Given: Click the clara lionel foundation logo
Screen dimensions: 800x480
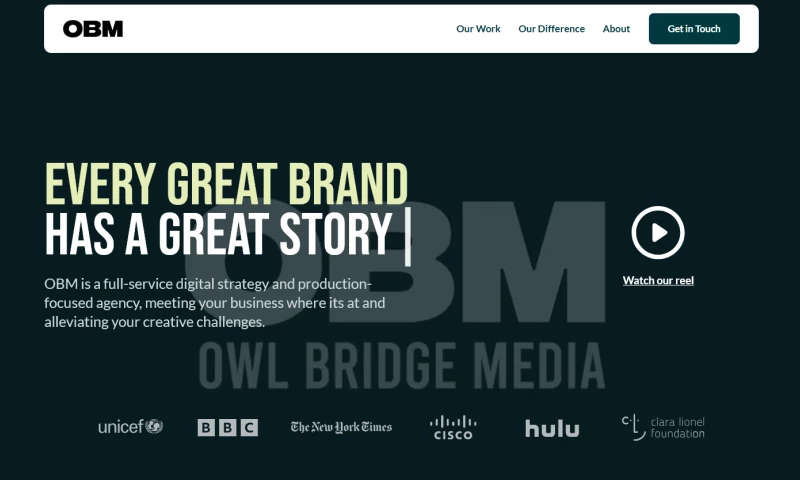Looking at the screenshot, I should 663,427.
